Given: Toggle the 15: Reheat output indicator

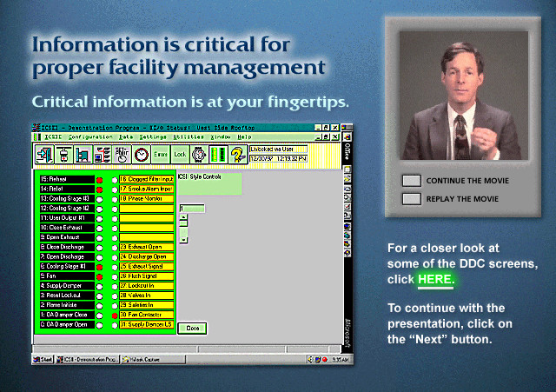Looking at the screenshot, I should pos(99,178).
